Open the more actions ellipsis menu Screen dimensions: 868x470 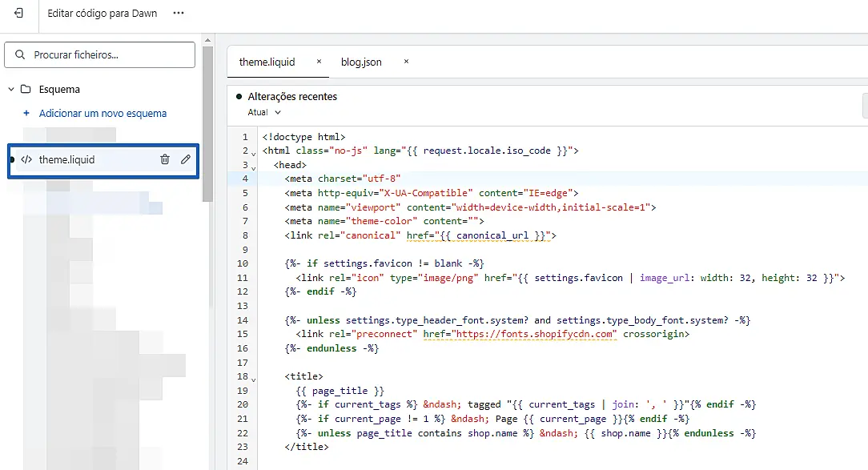[179, 14]
